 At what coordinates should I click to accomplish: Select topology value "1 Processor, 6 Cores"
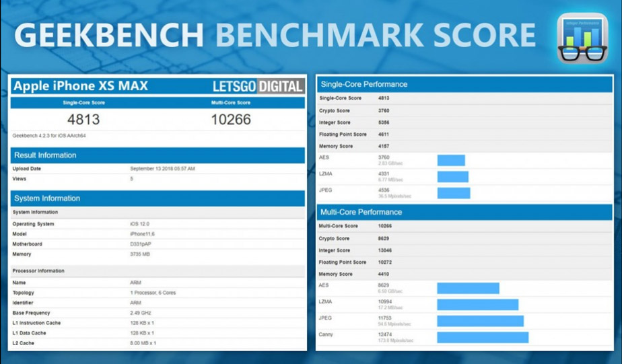(153, 293)
